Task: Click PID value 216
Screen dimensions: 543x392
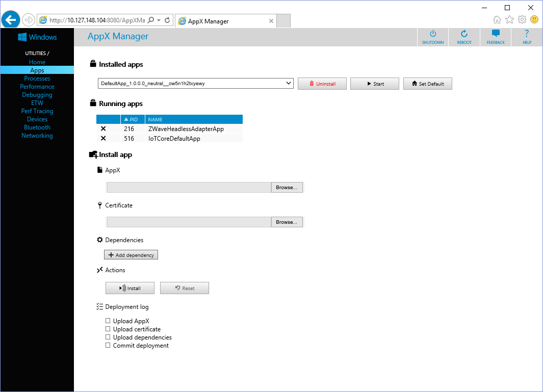Action: pos(129,129)
